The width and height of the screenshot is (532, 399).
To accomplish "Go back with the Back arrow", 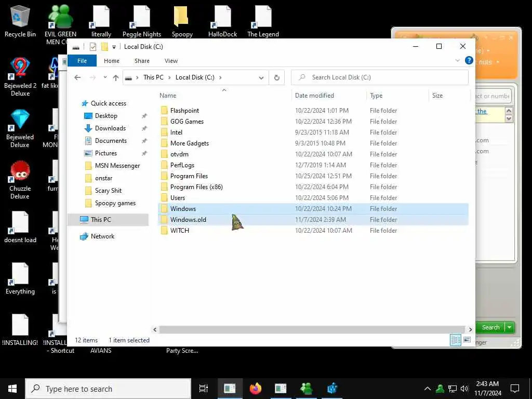I will [77, 77].
